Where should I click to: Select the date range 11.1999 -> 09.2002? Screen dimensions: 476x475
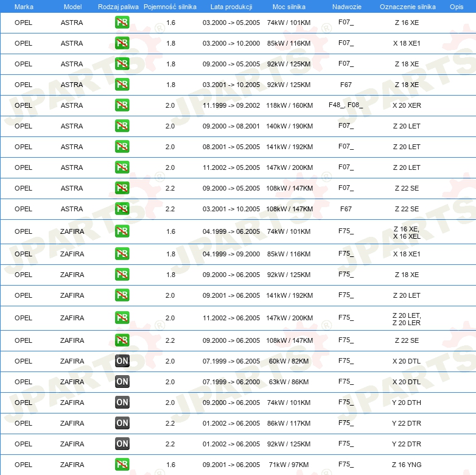[x=231, y=105]
